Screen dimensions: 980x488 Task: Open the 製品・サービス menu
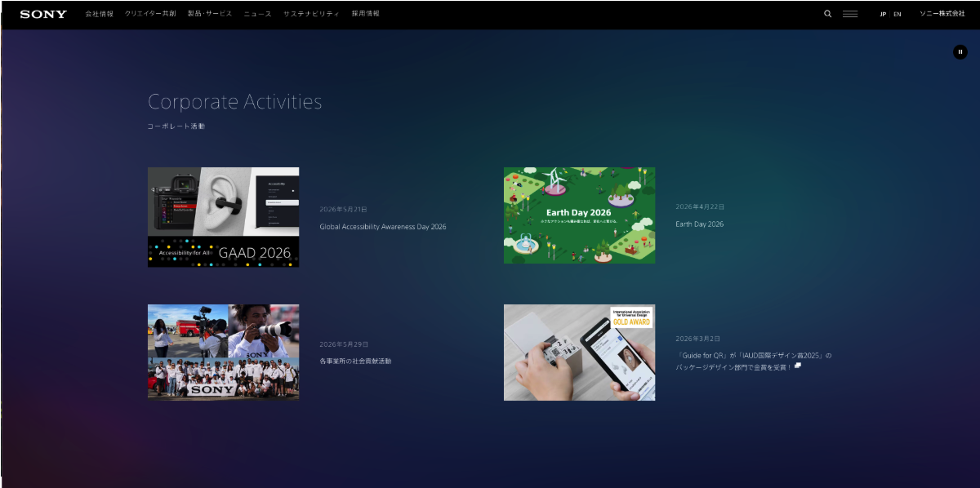(210, 14)
